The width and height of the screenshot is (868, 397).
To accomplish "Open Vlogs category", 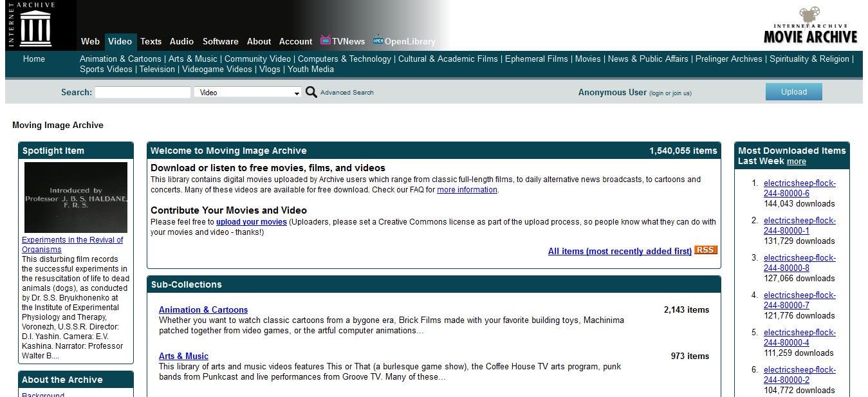I will [270, 69].
